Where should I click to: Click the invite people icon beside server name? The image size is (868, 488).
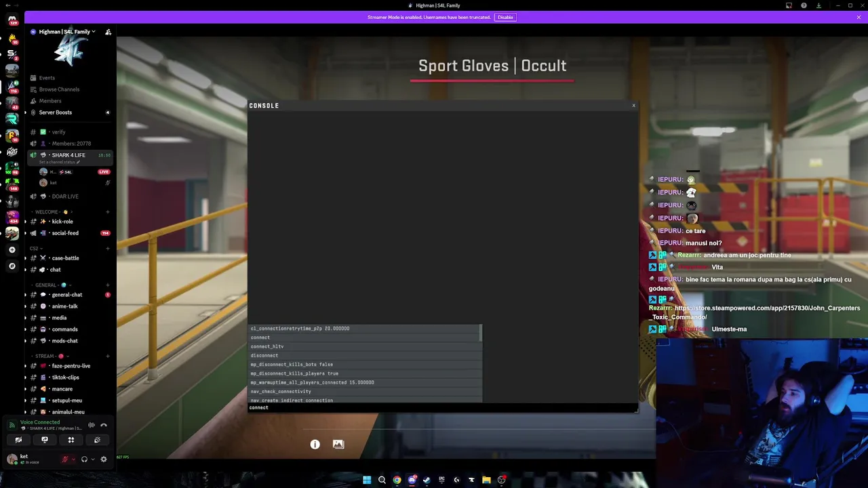click(108, 32)
